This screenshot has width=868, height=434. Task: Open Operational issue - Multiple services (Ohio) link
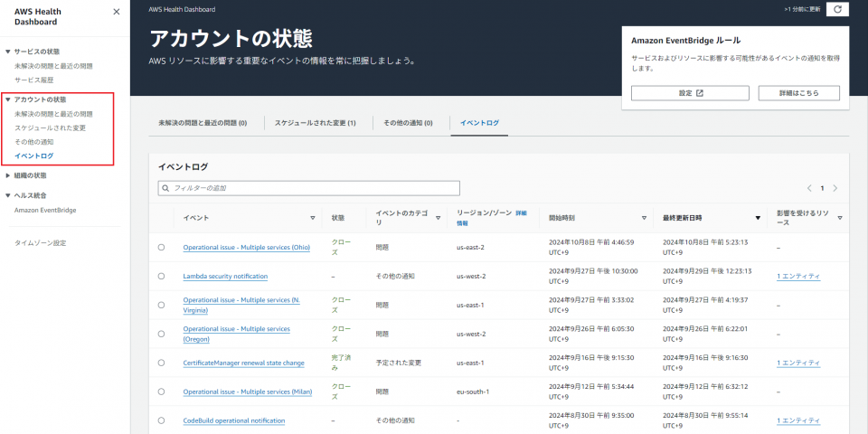pos(246,248)
